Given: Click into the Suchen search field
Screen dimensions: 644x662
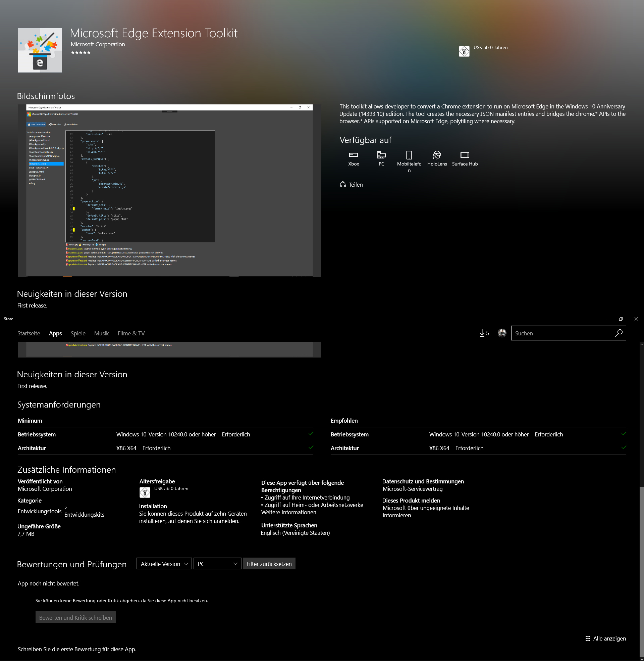Looking at the screenshot, I should coord(561,334).
